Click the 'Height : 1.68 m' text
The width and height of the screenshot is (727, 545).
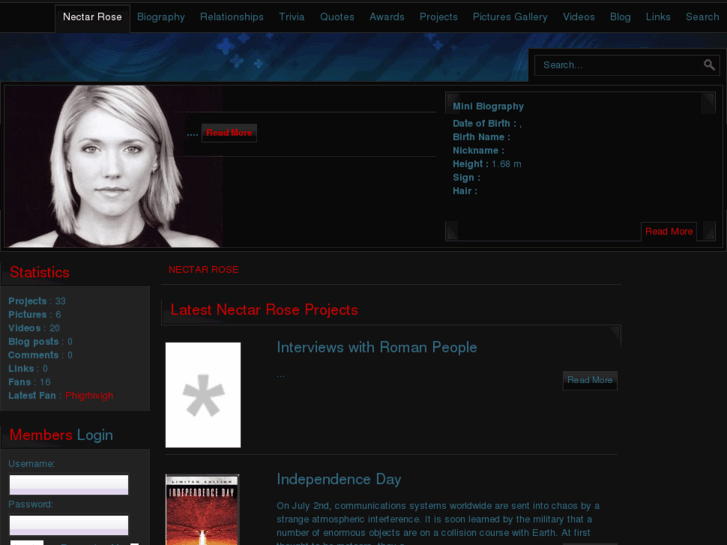point(487,164)
